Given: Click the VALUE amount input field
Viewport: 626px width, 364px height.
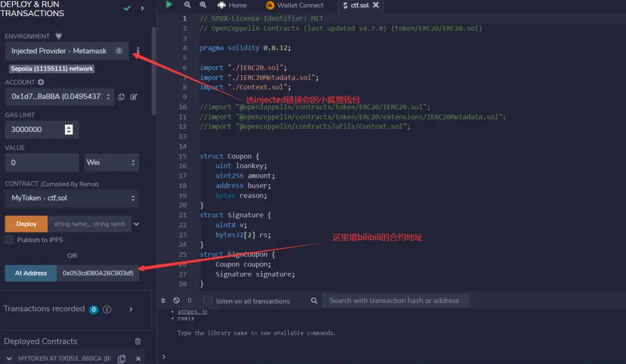Looking at the screenshot, I should 42,162.
